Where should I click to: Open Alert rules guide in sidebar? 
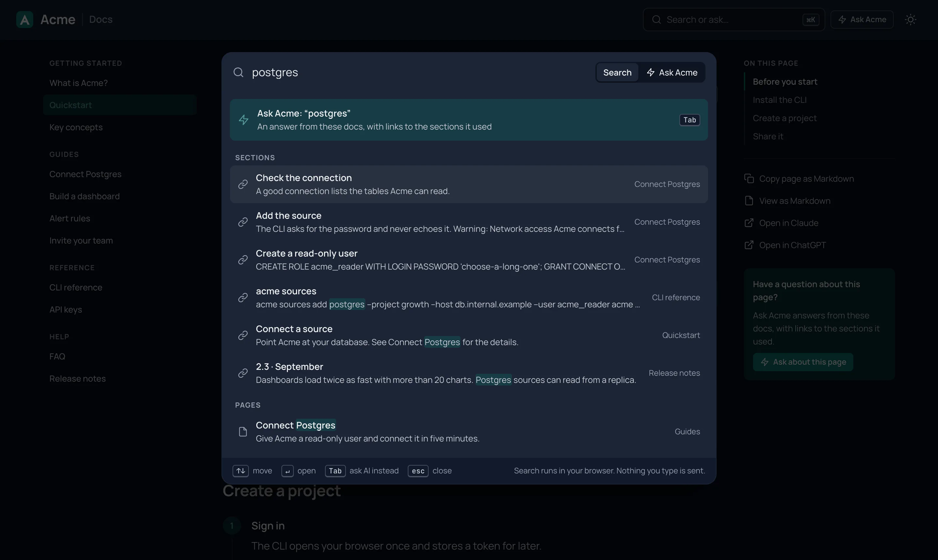pos(70,218)
